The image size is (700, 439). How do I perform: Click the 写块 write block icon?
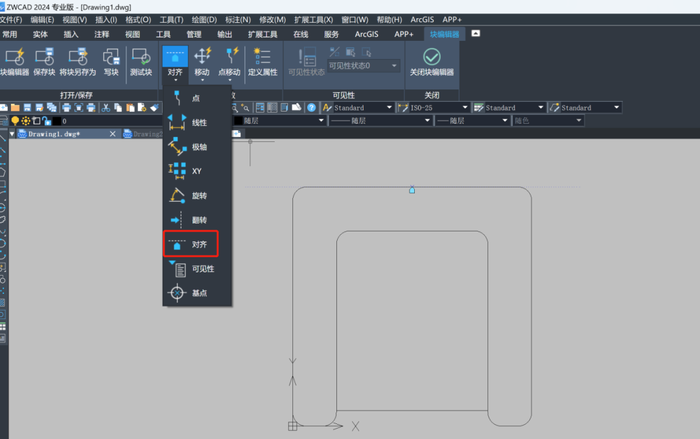point(111,62)
